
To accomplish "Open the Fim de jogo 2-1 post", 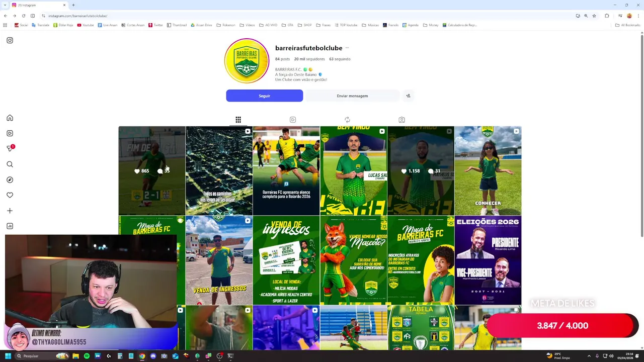I will point(151,170).
